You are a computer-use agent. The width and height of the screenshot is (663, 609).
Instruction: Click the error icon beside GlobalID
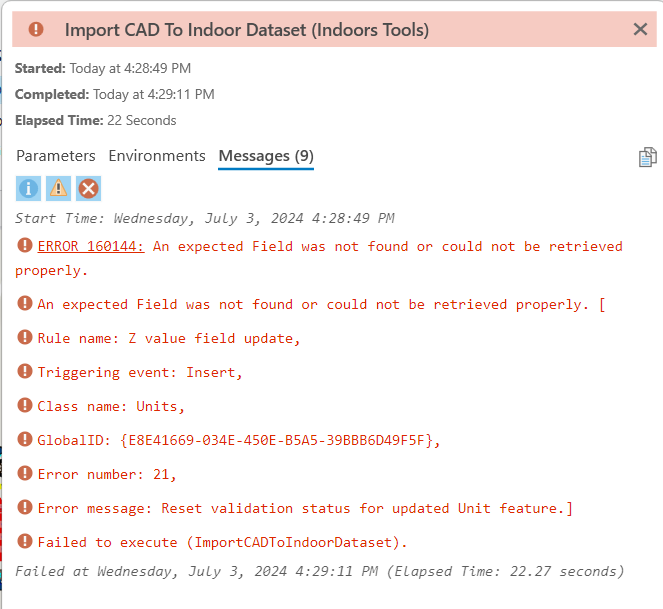(x=25, y=440)
